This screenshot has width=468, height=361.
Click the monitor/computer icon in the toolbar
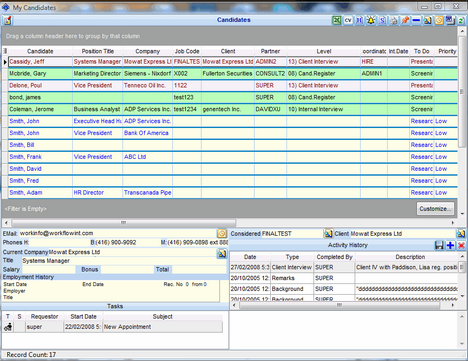(450, 20)
